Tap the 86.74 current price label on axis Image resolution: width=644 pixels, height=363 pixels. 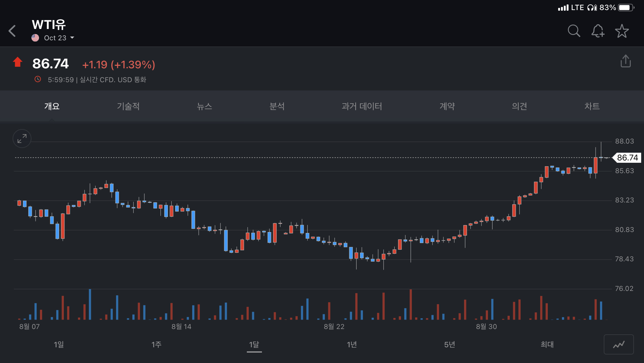627,157
